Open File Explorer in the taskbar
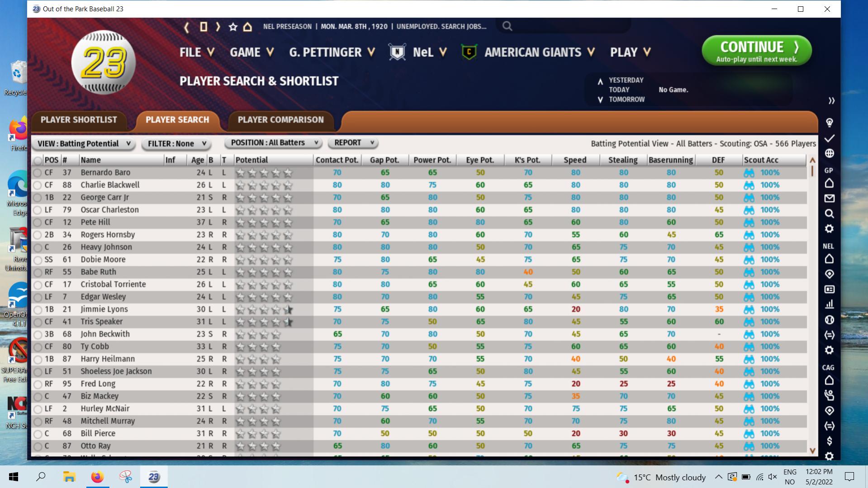 (69, 477)
